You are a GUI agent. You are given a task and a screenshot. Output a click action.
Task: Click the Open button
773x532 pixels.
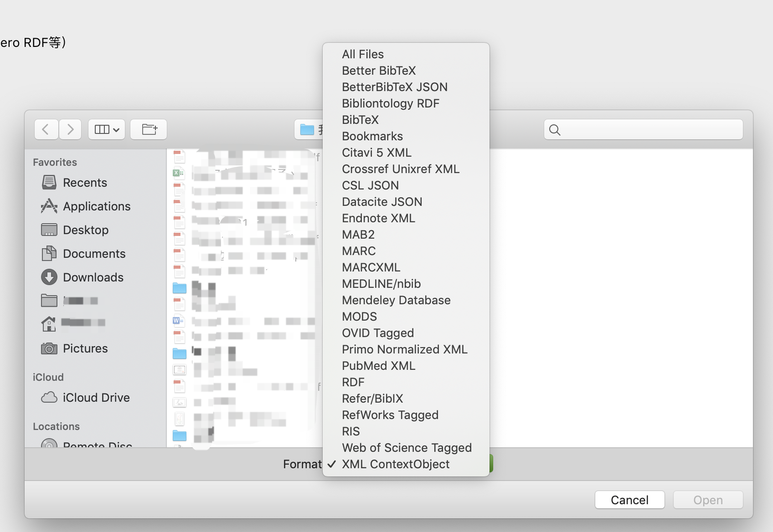click(708, 500)
